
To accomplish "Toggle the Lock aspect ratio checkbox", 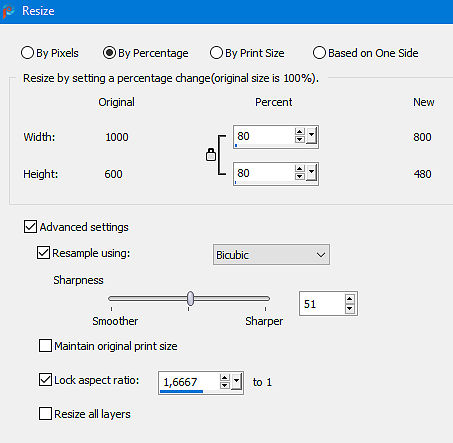I will click(45, 380).
